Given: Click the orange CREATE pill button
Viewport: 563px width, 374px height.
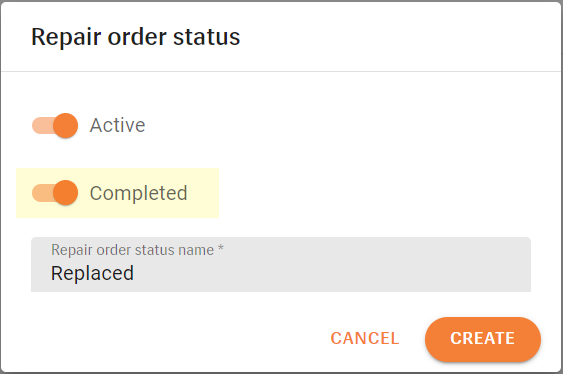Looking at the screenshot, I should 483,339.
